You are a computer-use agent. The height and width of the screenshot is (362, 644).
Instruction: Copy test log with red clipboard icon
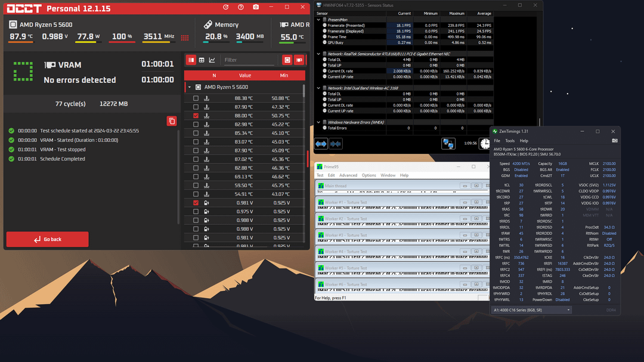(x=172, y=121)
